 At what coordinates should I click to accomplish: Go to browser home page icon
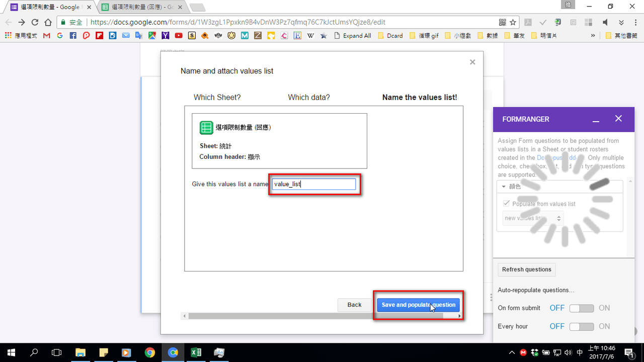(x=48, y=22)
